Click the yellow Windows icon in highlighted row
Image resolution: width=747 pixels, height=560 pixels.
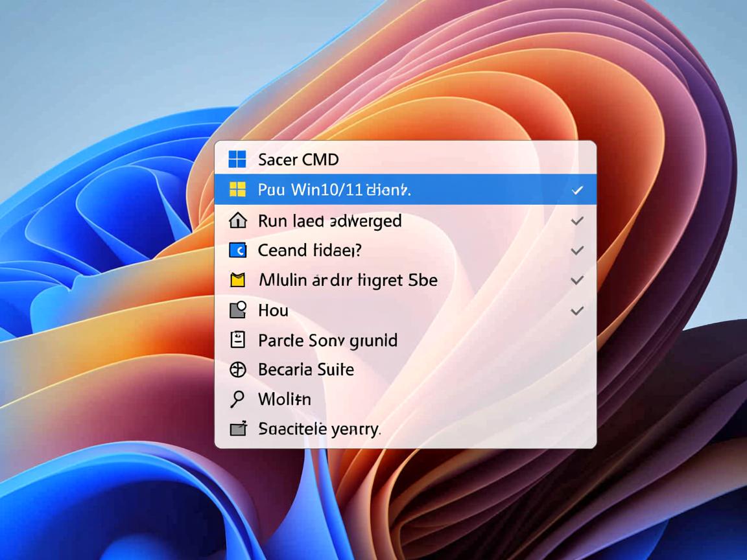pyautogui.click(x=238, y=189)
